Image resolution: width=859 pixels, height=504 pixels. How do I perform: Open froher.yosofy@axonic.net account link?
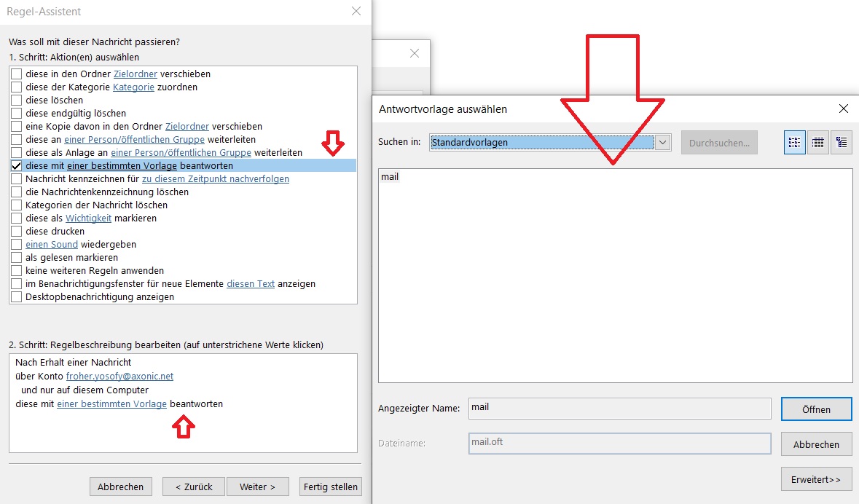point(120,377)
